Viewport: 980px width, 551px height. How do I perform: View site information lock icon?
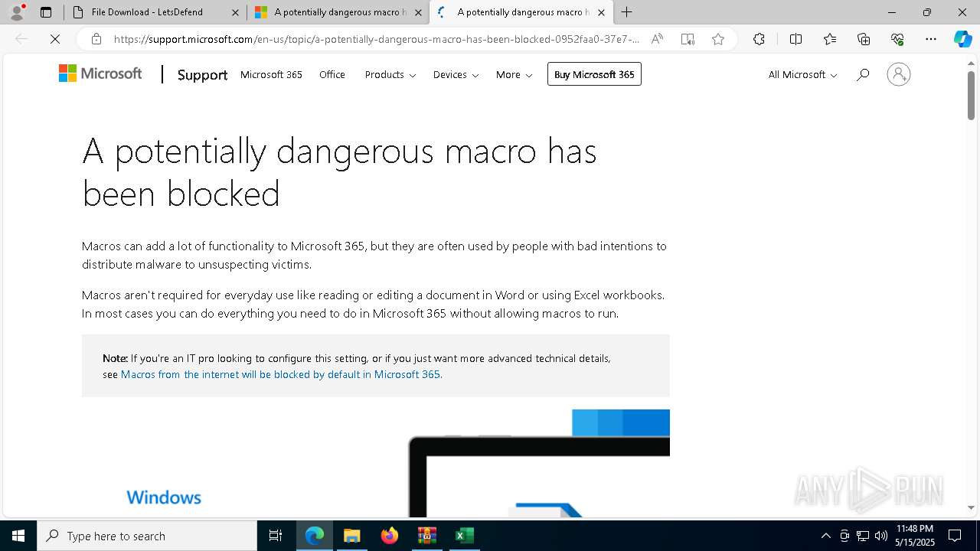[x=96, y=39]
